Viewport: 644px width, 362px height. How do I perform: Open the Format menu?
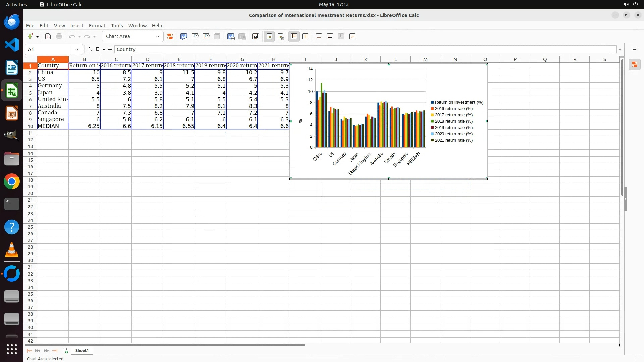97,26
